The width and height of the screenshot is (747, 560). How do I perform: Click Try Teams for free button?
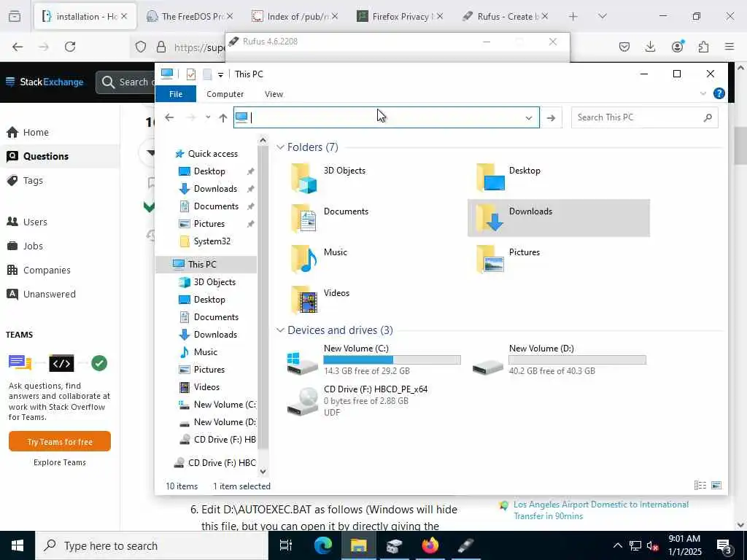(60, 441)
